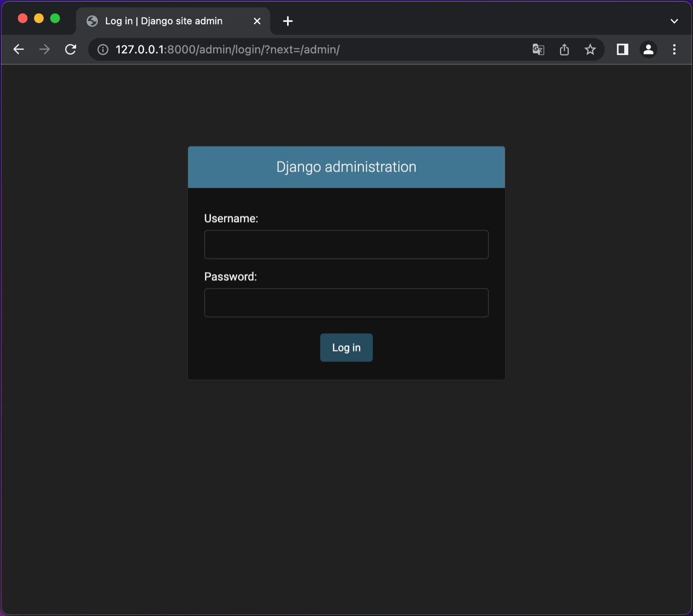Close the Django site admin tab
Viewport: 693px width, 616px height.
click(x=257, y=21)
